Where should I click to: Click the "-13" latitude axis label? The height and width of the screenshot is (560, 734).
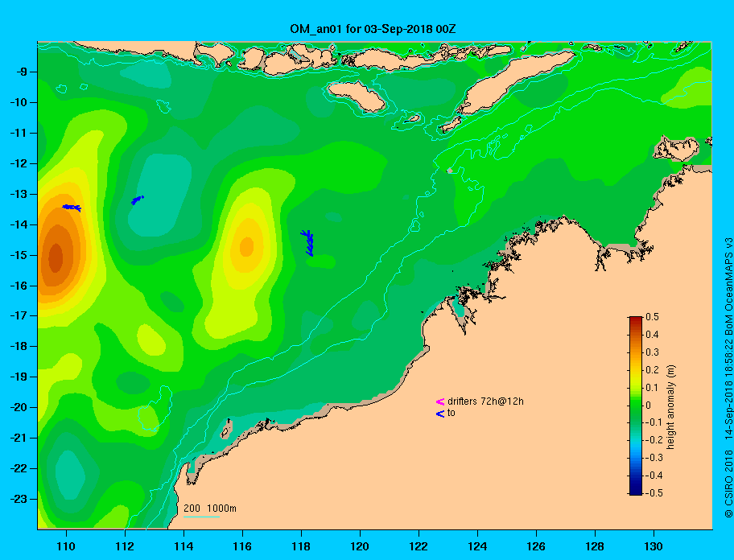[x=20, y=194]
